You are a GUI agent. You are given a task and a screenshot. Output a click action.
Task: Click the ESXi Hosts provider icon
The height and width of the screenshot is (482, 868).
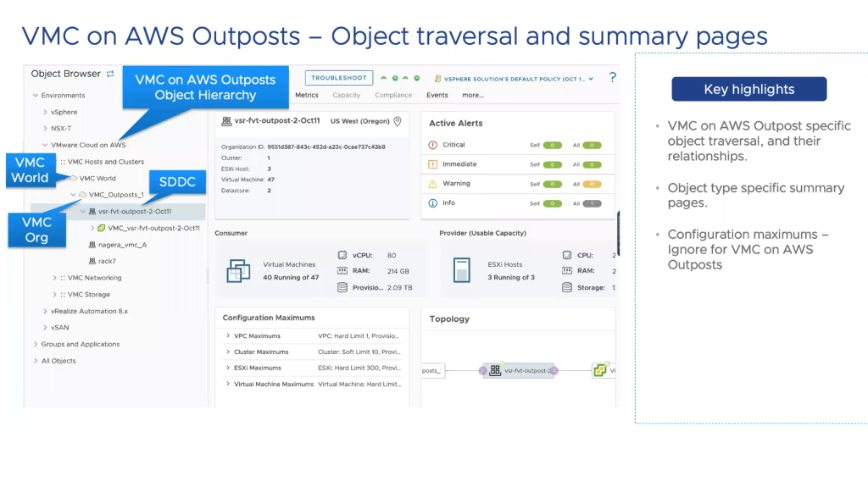point(462,270)
